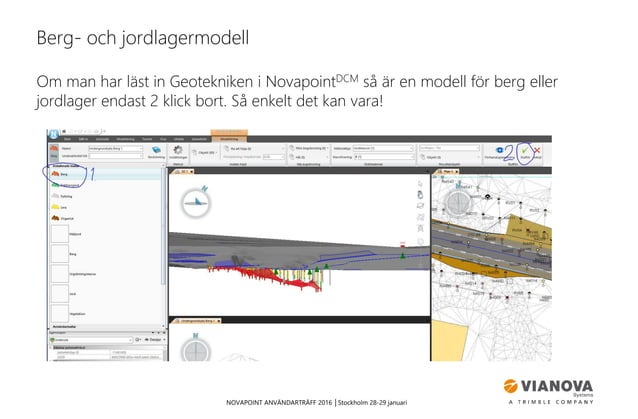Click the yellow parcel polygon in plan view

click(450, 341)
